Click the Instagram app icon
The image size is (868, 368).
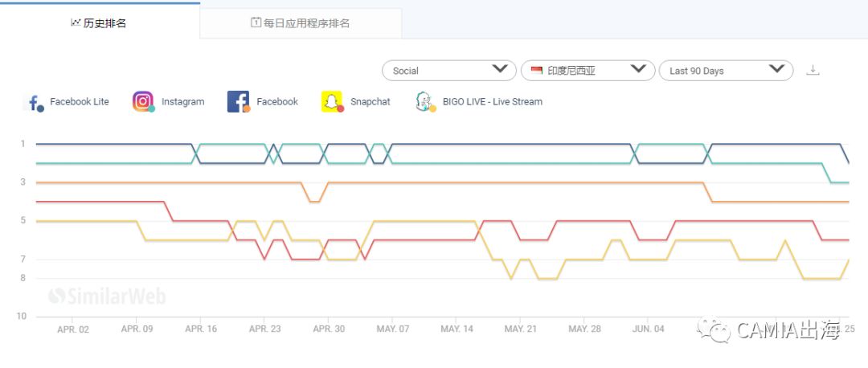(143, 102)
